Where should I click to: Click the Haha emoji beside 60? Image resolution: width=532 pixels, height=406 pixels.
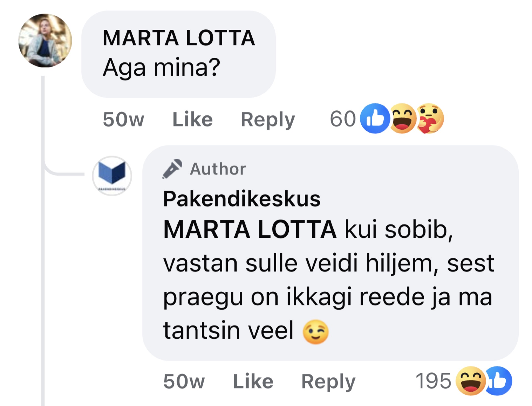coord(403,119)
